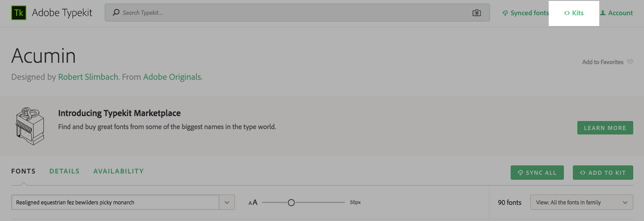The width and height of the screenshot is (644, 221).
Task: Click the Introducing Typekit Marketplace heading
Action: point(119,113)
